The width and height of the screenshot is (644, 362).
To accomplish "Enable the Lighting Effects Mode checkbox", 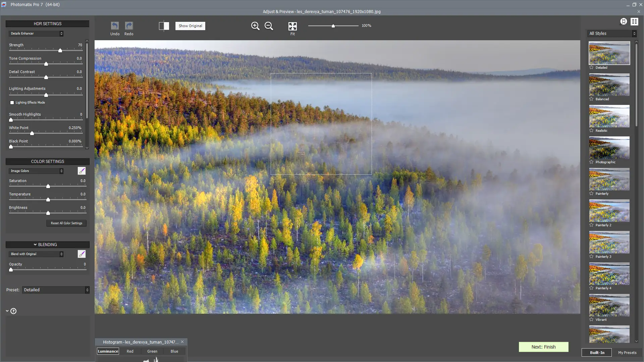I will click(x=12, y=103).
